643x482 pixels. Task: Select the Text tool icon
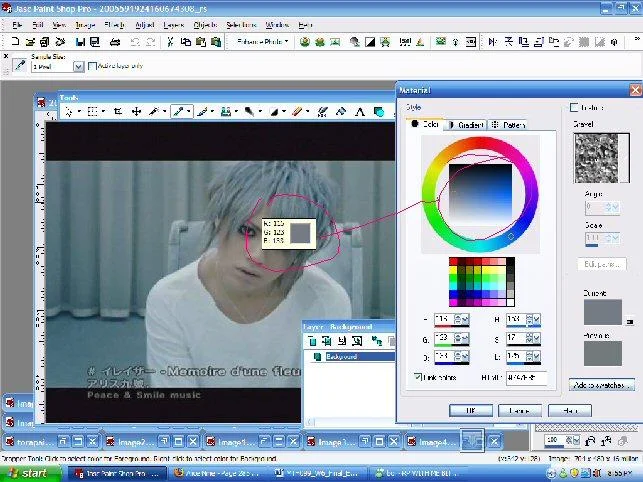point(360,111)
